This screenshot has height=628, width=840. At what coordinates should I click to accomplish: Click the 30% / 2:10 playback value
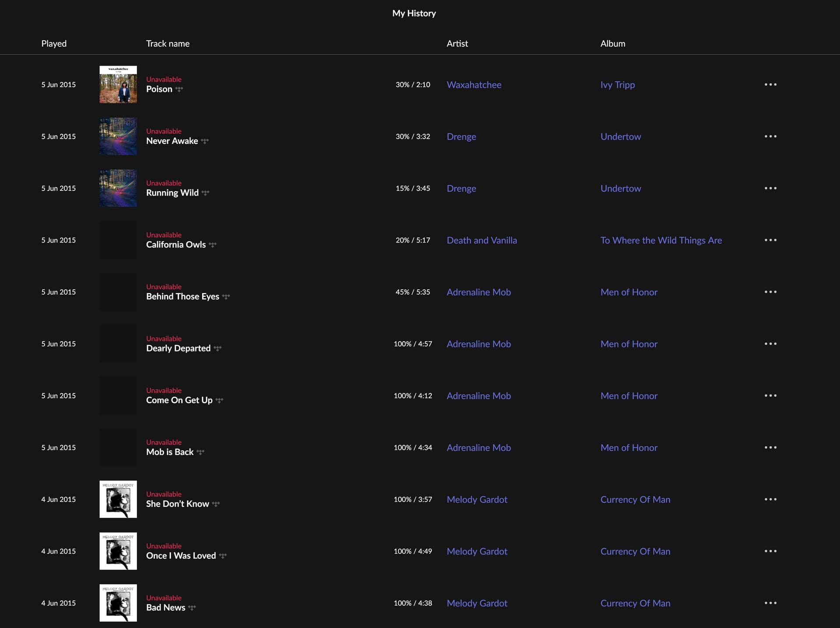pyautogui.click(x=413, y=85)
